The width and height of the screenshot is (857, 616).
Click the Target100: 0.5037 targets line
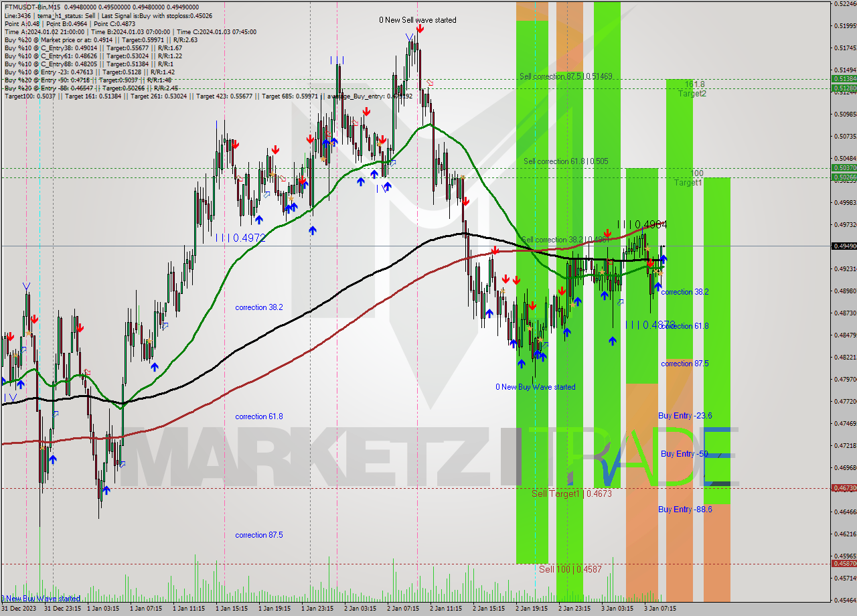(x=208, y=96)
